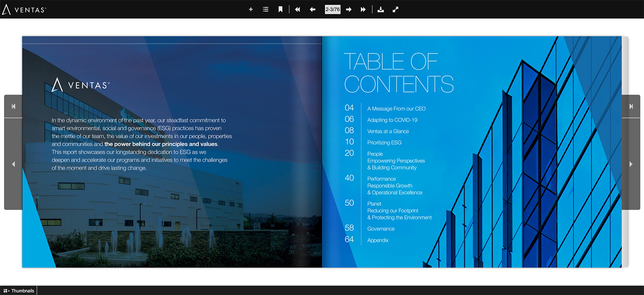This screenshot has height=295, width=644.
Task: Click right side panel last-page button
Action: pos(631,107)
